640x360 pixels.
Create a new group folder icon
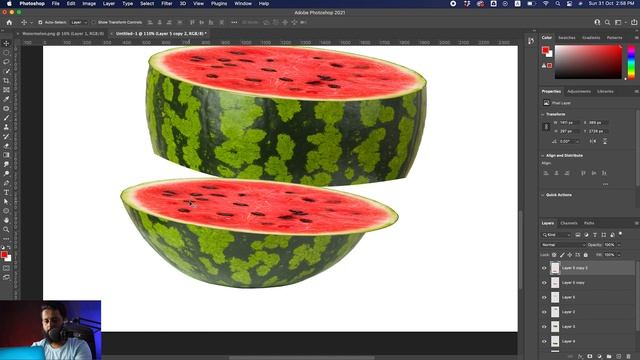coord(609,356)
